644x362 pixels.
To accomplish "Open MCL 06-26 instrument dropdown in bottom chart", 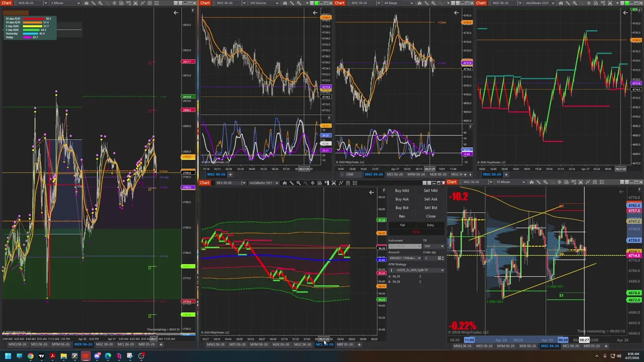I will 245,183.
